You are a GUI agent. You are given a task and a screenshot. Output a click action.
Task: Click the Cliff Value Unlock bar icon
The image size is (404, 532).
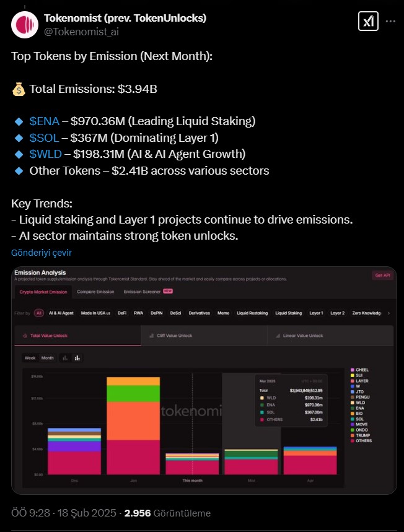coord(151,336)
